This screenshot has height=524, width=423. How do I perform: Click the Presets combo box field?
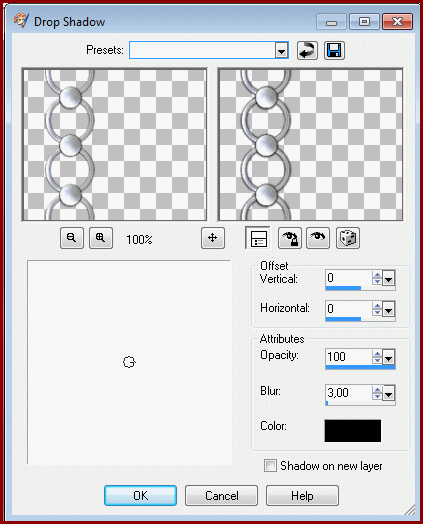point(209,50)
